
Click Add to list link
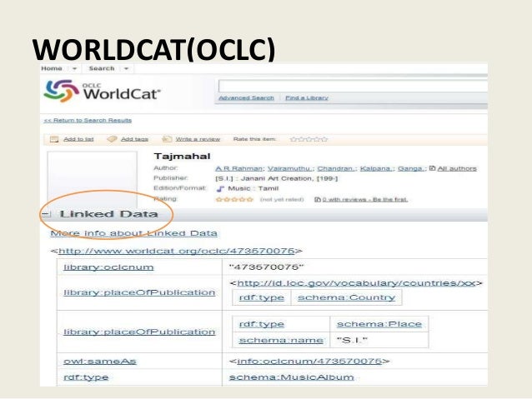pos(78,139)
